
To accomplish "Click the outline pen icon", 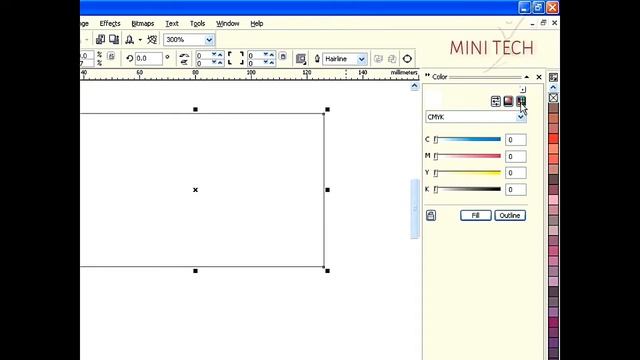I will pyautogui.click(x=317, y=59).
